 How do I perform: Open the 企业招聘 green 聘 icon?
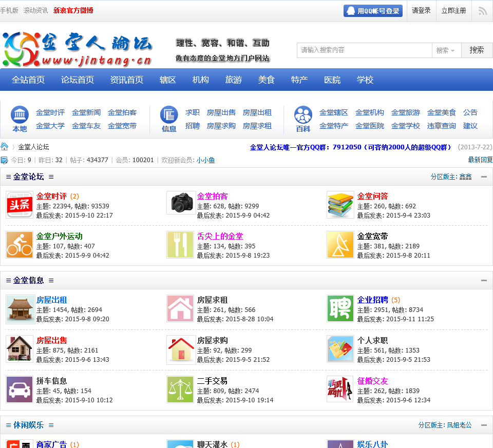[x=340, y=308]
